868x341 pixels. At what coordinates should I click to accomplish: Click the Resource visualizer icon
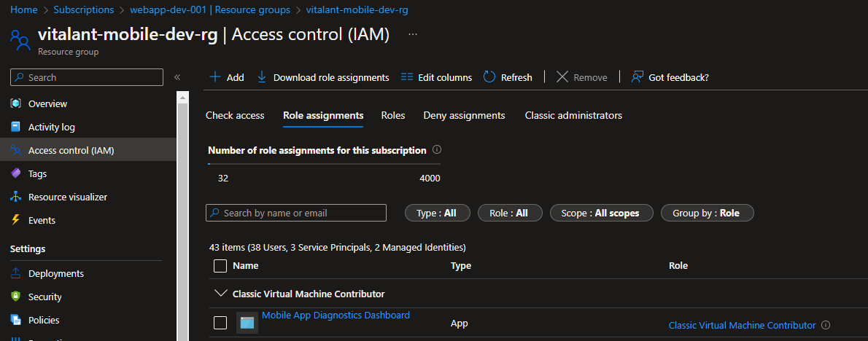point(15,197)
